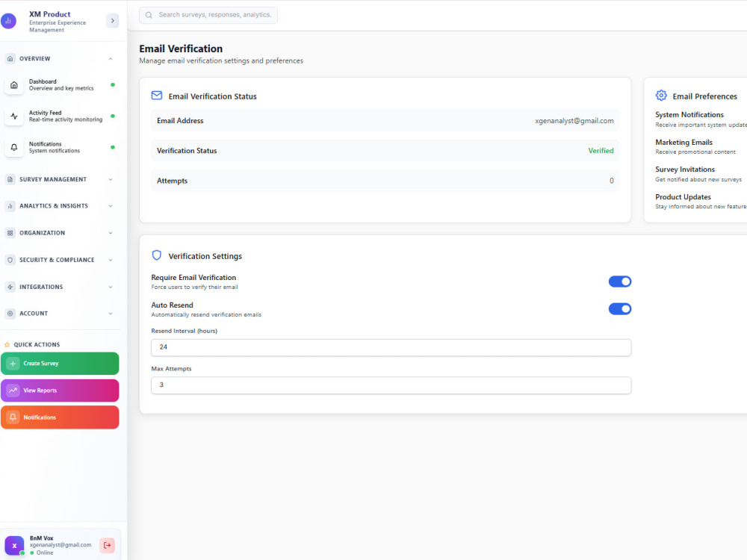This screenshot has height=560, width=747.
Task: Click the Organization grid icon
Action: click(x=10, y=233)
